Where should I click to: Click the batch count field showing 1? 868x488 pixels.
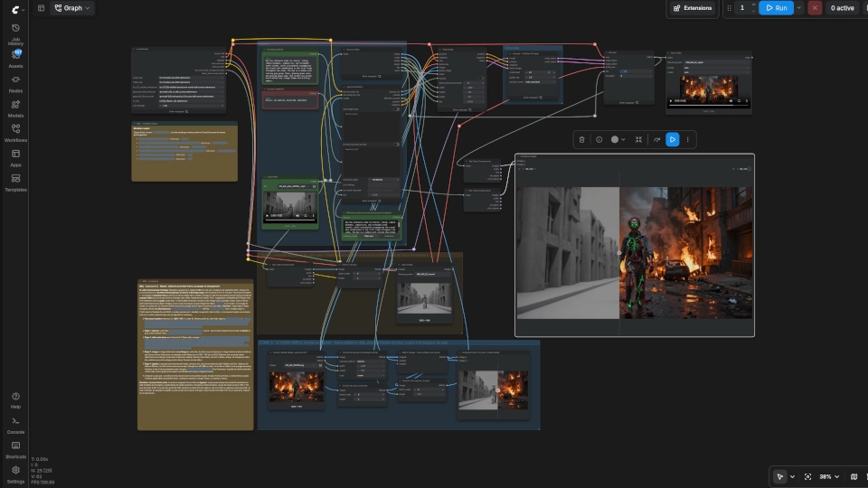(742, 8)
